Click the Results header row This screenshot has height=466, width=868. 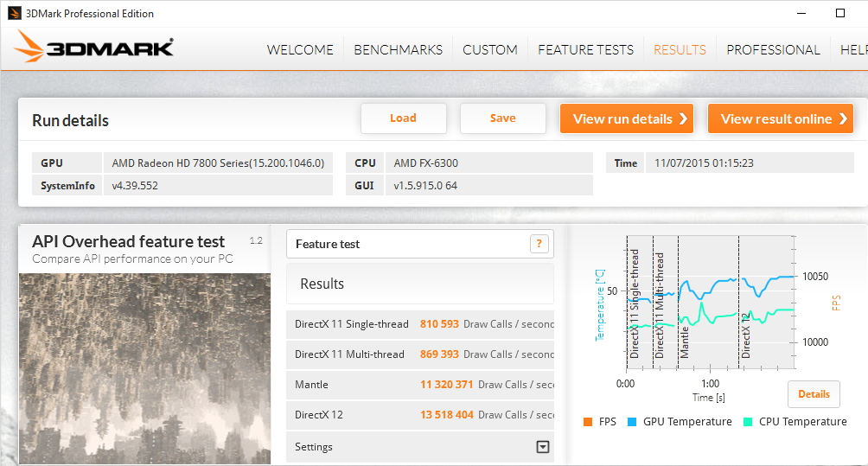(419, 284)
